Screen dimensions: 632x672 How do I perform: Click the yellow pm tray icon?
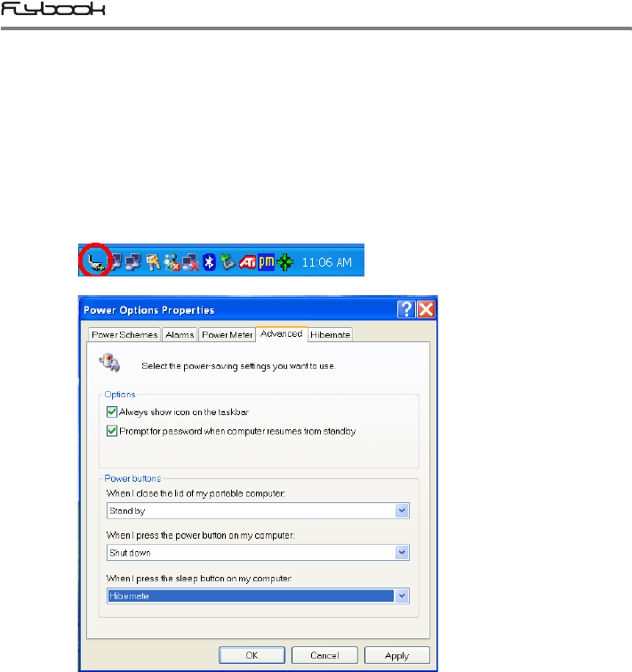pos(266,262)
